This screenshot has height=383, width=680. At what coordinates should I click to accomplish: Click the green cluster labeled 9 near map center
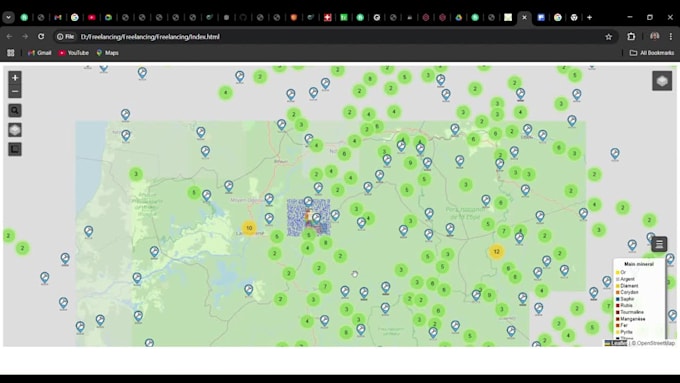(x=410, y=163)
